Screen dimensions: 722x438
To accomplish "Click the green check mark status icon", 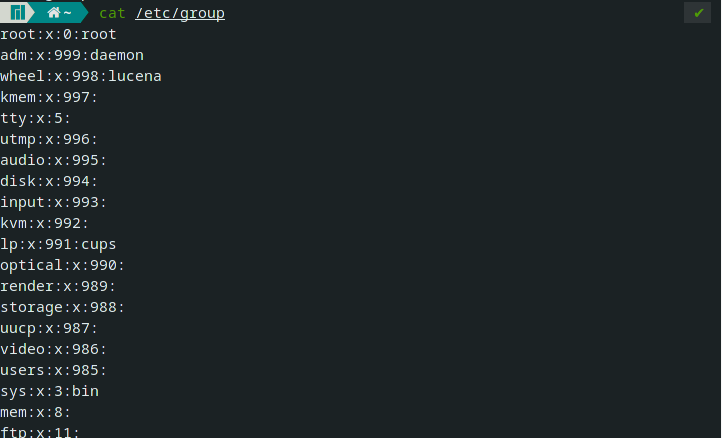I will click(x=698, y=13).
